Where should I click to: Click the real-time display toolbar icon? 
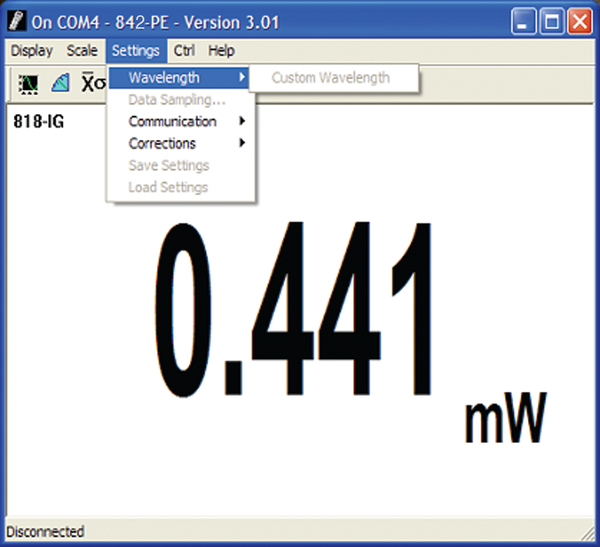click(x=28, y=84)
